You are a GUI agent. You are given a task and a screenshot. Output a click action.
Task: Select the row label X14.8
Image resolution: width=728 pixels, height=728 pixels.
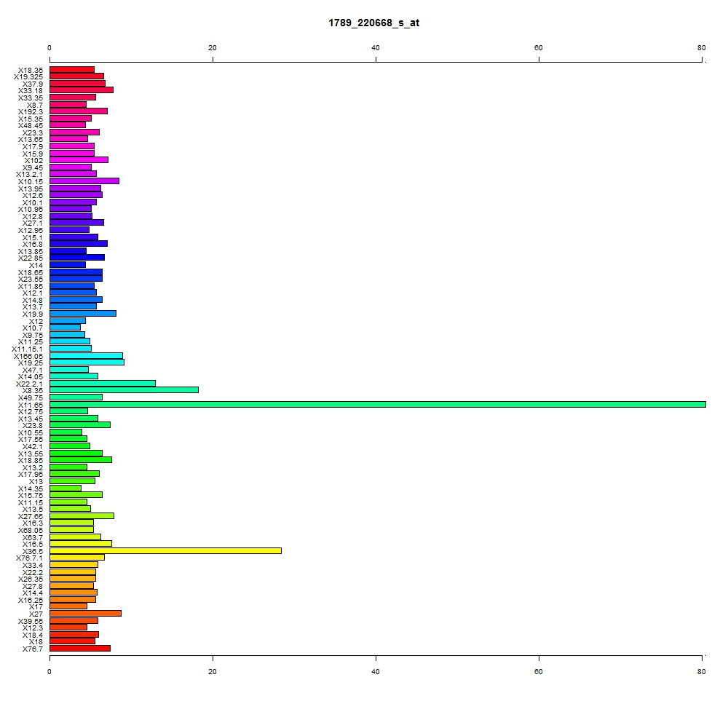click(33, 301)
